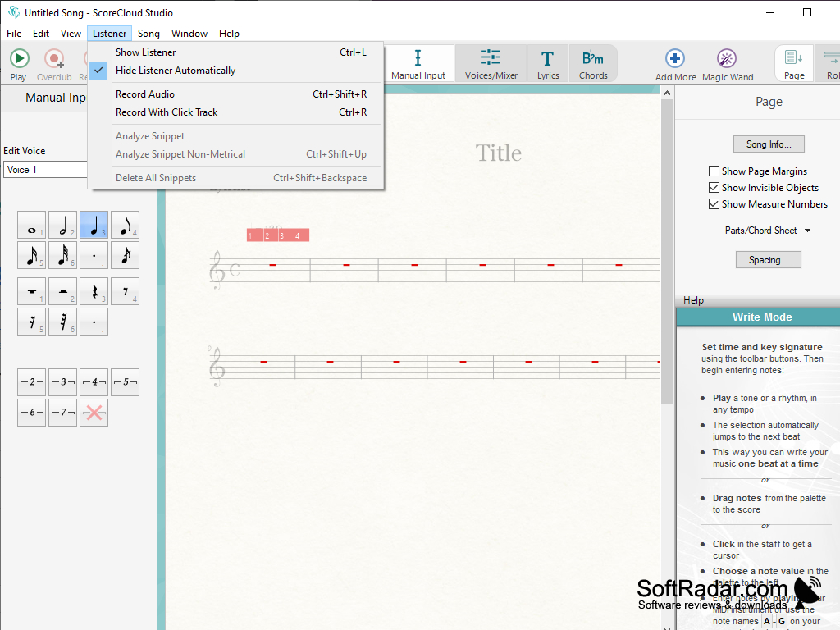Select the grace note button
840x630 pixels.
(x=125, y=255)
